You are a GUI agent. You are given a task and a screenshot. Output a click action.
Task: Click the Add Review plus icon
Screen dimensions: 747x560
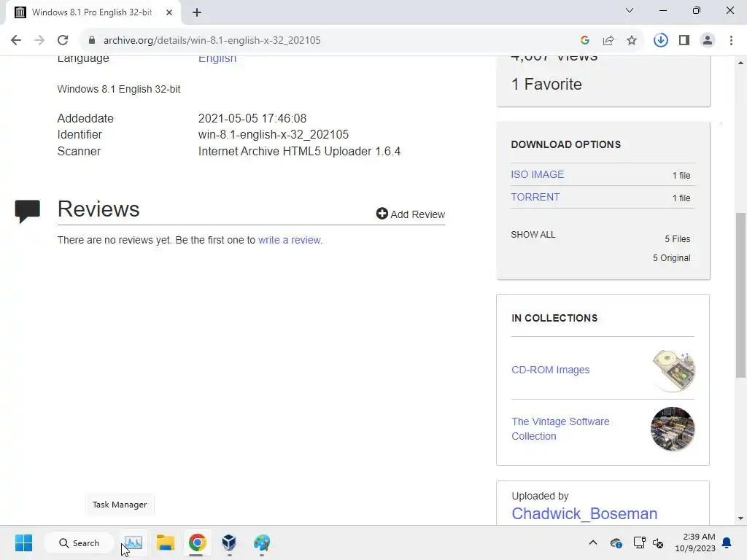[x=382, y=214]
